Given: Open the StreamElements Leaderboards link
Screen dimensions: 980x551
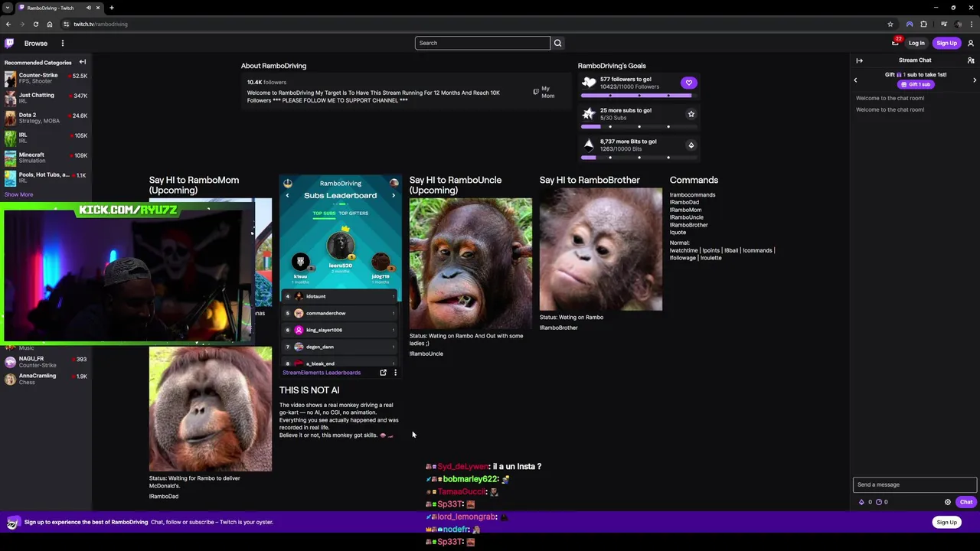Looking at the screenshot, I should pyautogui.click(x=322, y=373).
